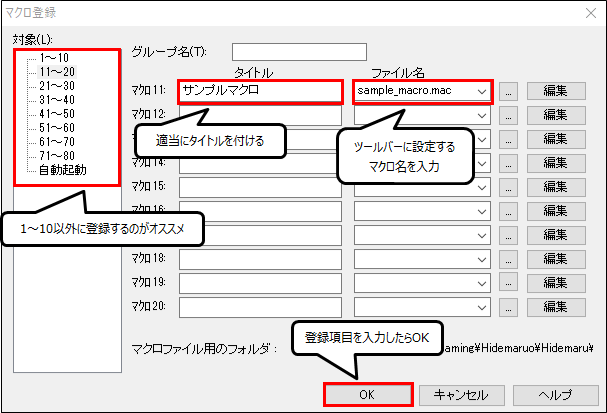The width and height of the screenshot is (607, 413).
Task: Select the 31～40 range in target tree
Action: [x=57, y=99]
